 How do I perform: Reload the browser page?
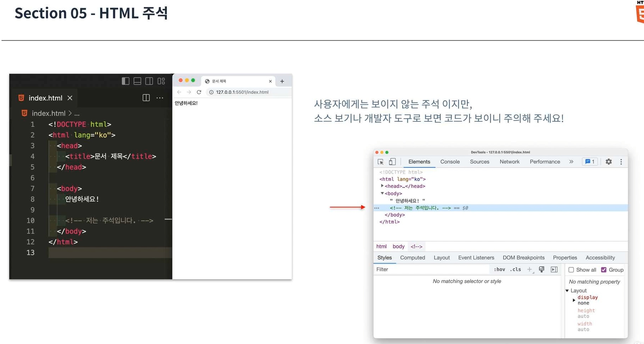coord(199,92)
